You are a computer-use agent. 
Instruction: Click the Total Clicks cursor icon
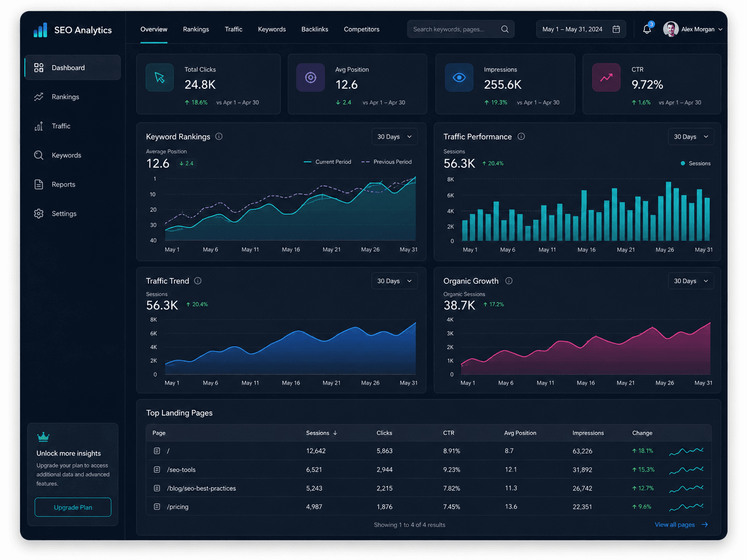(x=160, y=77)
